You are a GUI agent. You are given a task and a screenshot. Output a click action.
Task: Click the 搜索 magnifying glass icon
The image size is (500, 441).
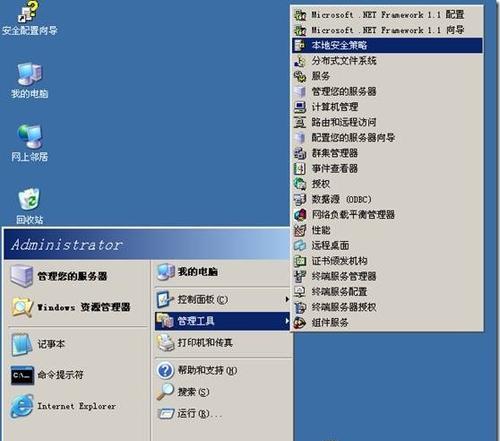165,392
